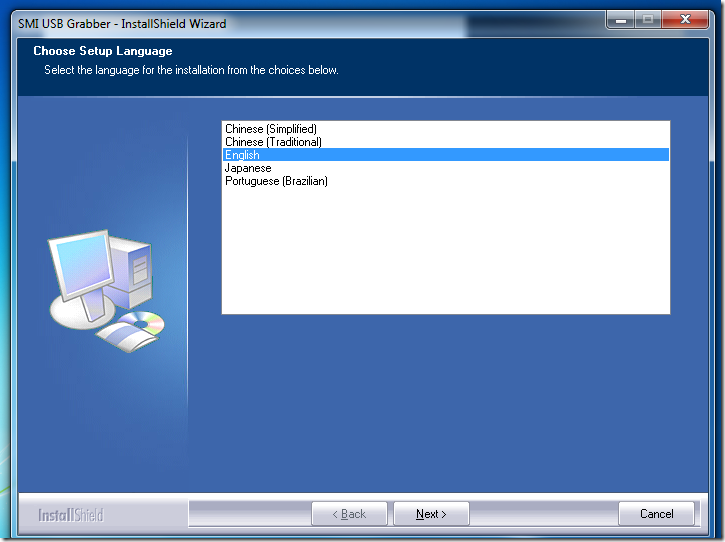Go back with the Back button
Image resolution: width=725 pixels, height=542 pixels.
tap(349, 514)
